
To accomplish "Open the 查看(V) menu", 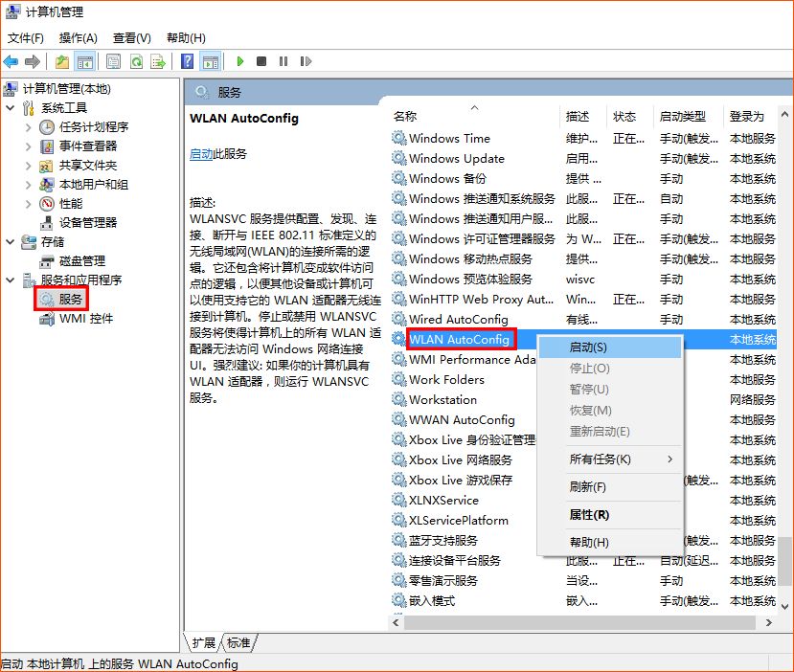I will 131,37.
